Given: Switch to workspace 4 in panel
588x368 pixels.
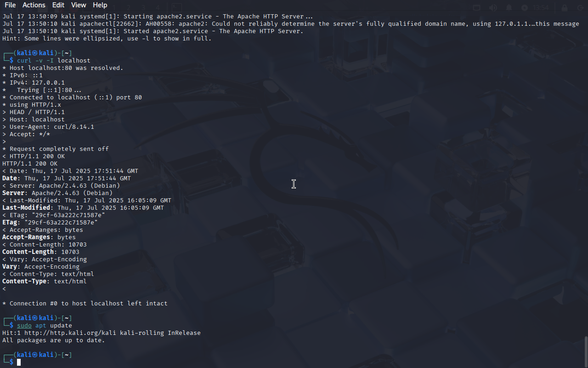Looking at the screenshot, I should click(x=158, y=8).
